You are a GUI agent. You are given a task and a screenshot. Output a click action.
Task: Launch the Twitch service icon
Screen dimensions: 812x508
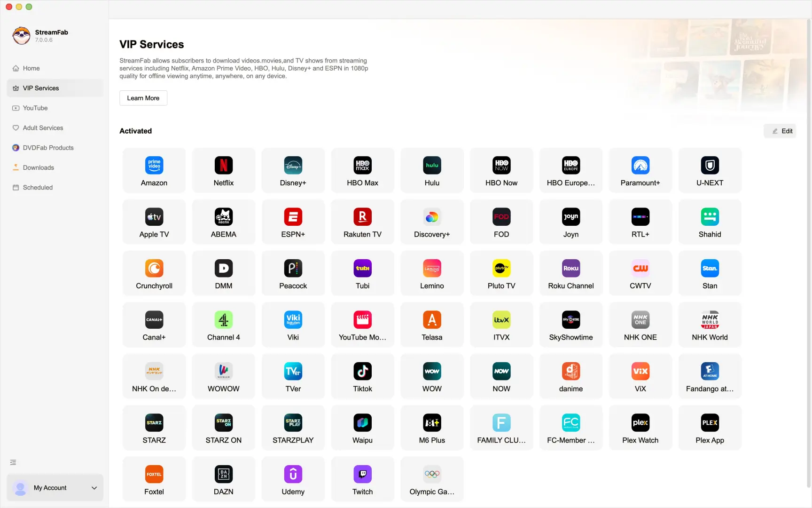362,474
